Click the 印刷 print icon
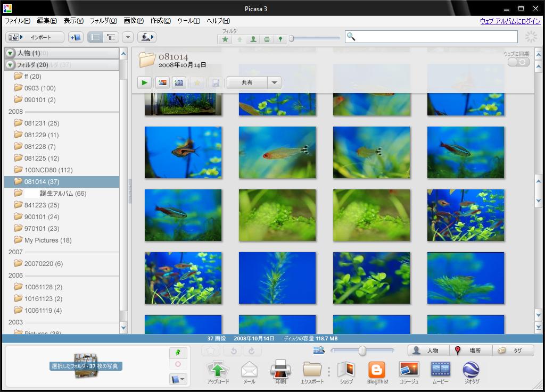Screen dimensions: 545x392 tap(281, 372)
